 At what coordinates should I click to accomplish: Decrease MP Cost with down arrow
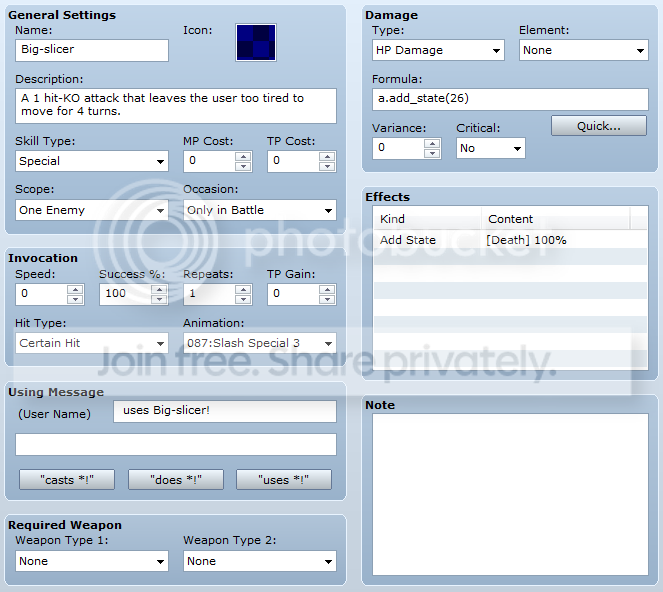click(x=243, y=166)
